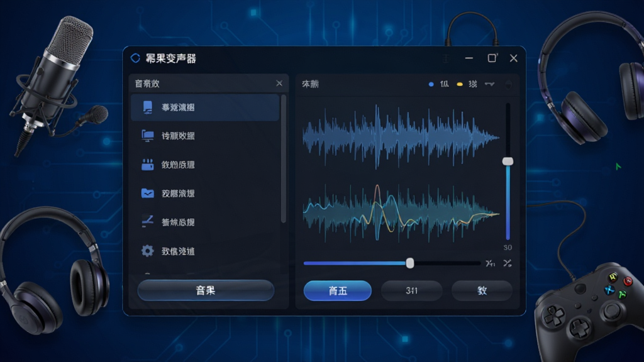Click the upper blue audio waveform
The height and width of the screenshot is (362, 644).
pyautogui.click(x=401, y=137)
